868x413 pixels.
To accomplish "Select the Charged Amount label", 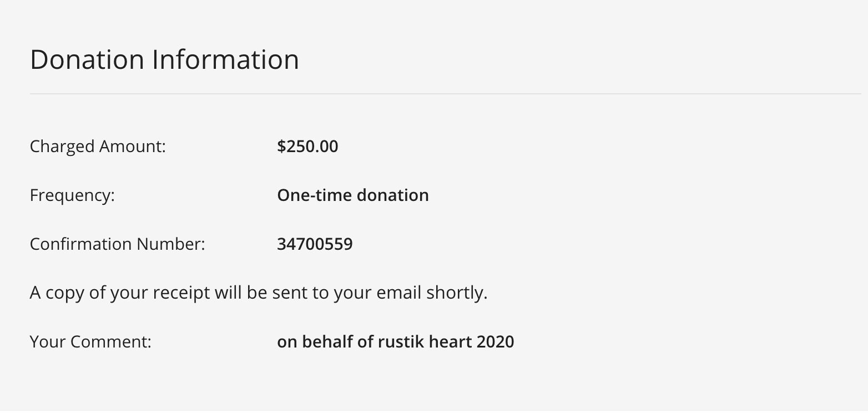I will click(98, 147).
